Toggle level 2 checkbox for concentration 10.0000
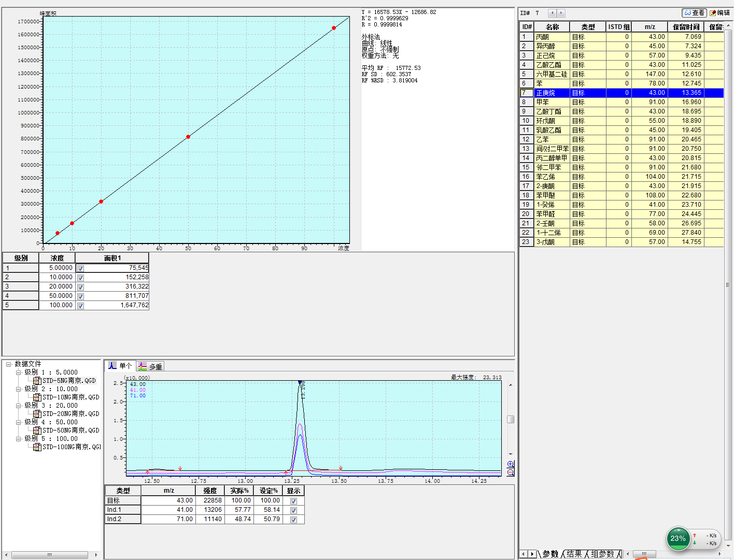This screenshot has height=560, width=734. pos(80,278)
